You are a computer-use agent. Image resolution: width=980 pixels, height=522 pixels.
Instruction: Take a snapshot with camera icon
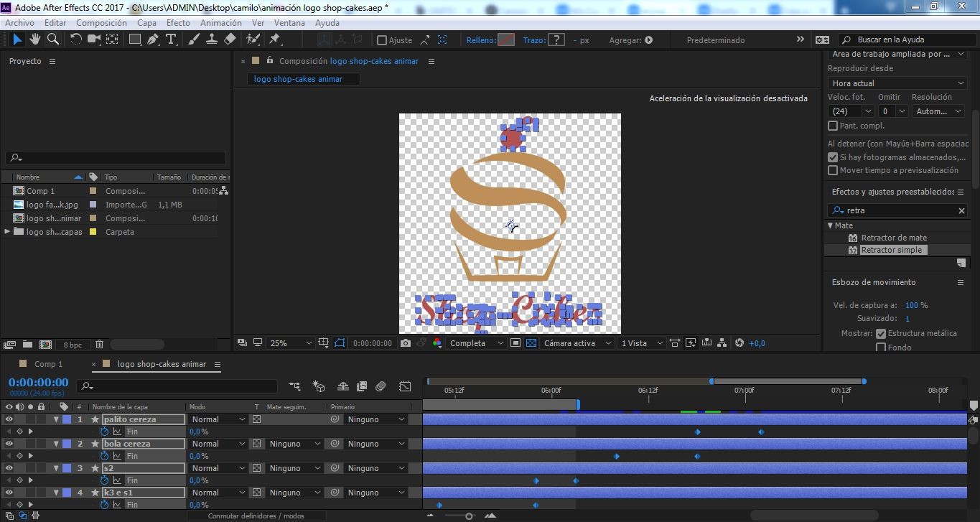pos(406,343)
